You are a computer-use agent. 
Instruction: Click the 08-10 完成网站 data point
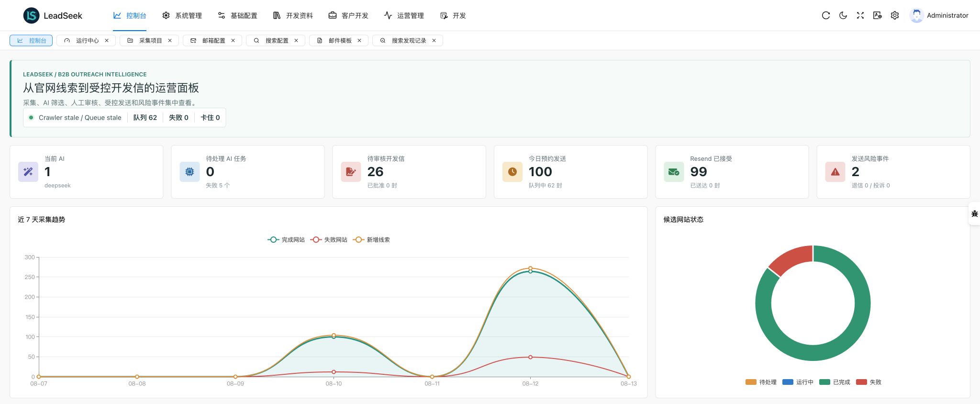pos(334,337)
